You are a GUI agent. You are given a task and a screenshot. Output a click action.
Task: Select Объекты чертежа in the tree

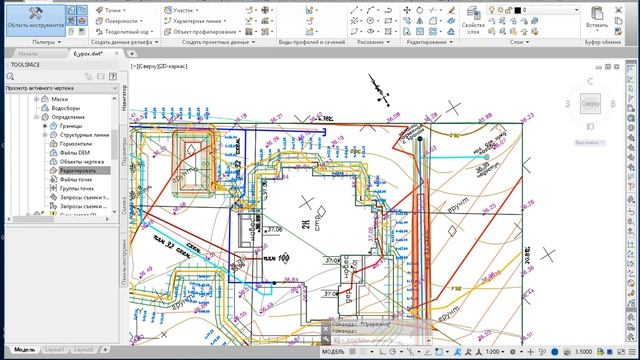pos(82,162)
